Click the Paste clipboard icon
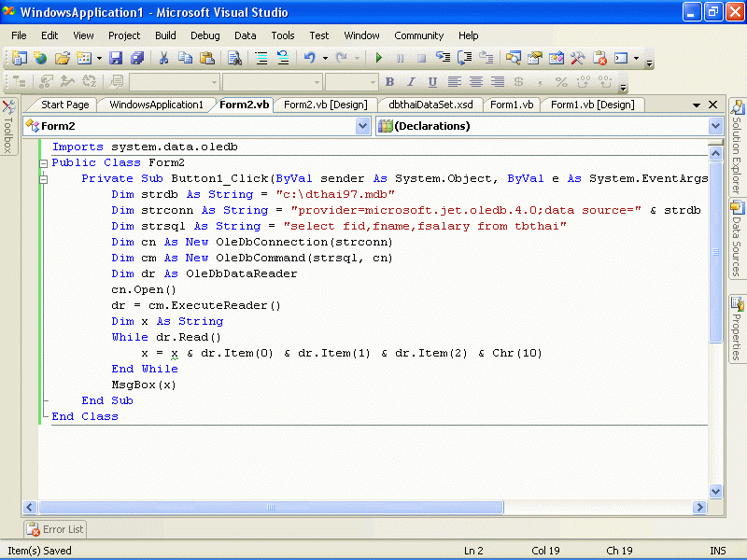The width and height of the screenshot is (747, 560). (x=205, y=58)
